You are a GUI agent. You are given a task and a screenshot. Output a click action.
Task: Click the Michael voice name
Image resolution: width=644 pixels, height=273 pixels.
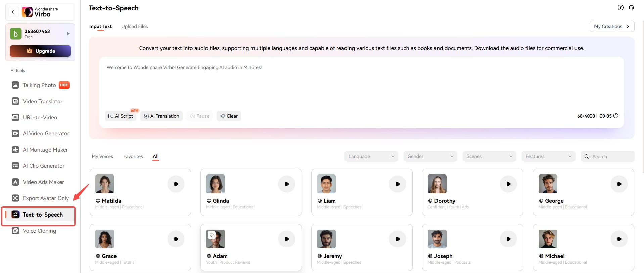tap(555, 256)
